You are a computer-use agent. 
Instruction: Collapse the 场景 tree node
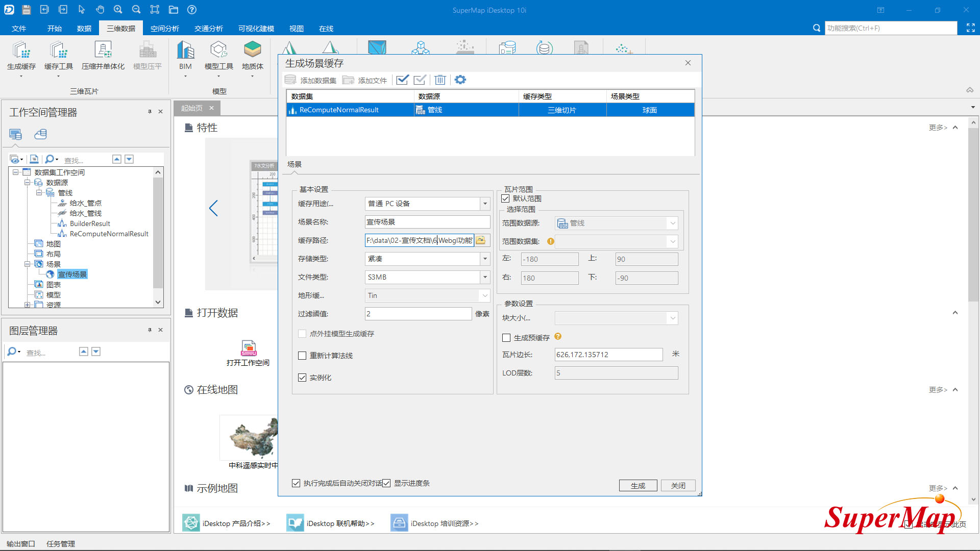coord(27,264)
